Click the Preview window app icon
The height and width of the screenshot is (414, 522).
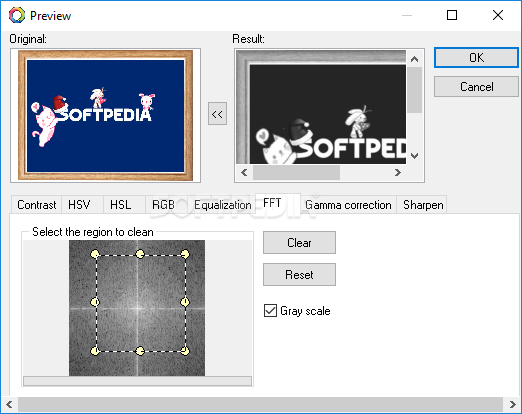click(x=17, y=15)
